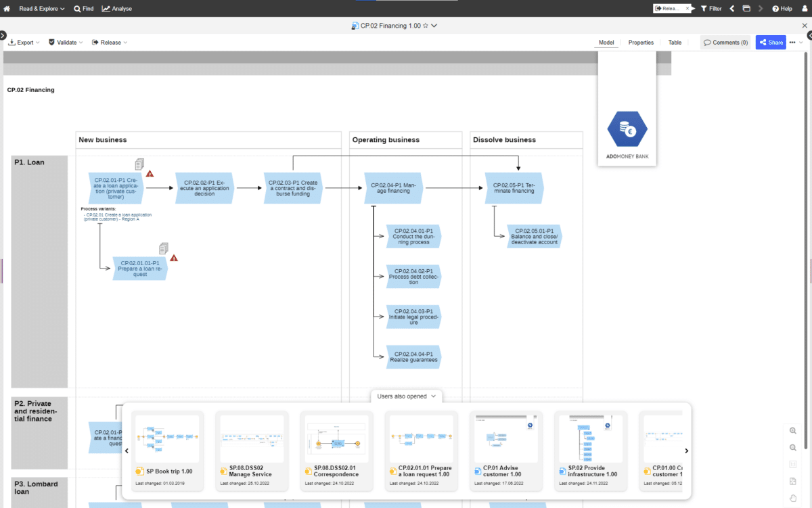Click the Home icon in the top bar

[6, 8]
